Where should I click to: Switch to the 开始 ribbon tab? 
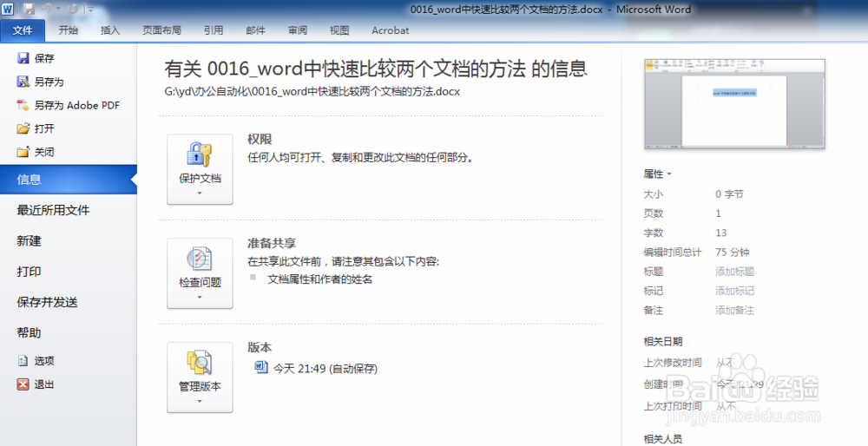click(x=69, y=30)
